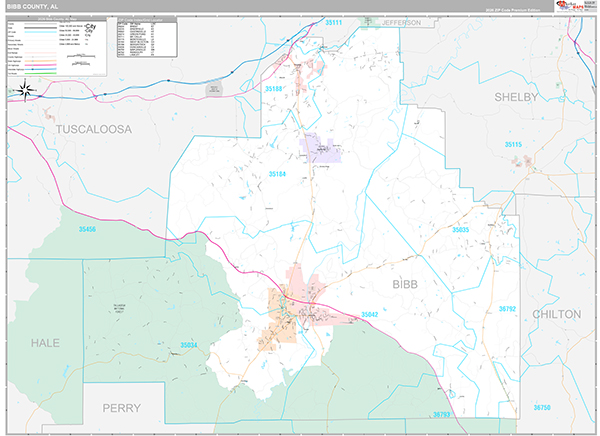Select the SHELBY county label
This screenshot has width=600, height=436.
[516, 97]
